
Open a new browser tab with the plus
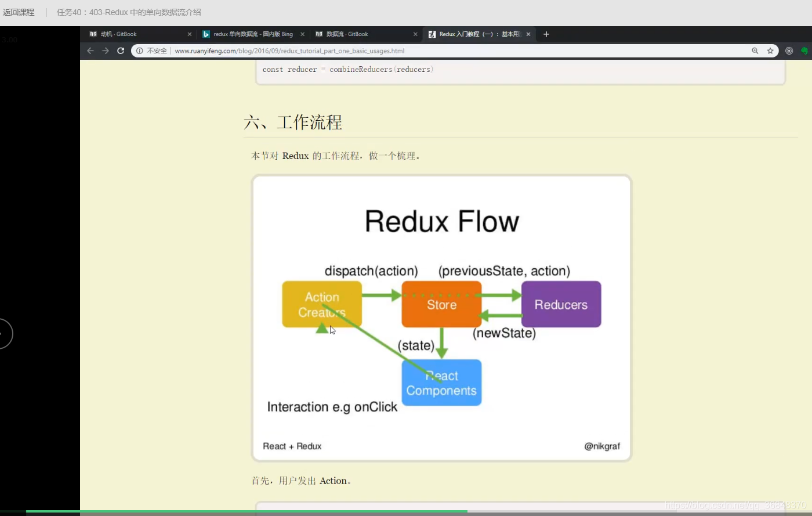tap(546, 34)
